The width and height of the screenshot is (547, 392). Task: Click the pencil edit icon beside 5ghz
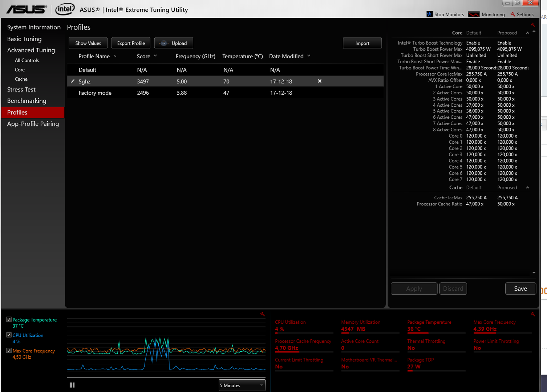tap(73, 81)
